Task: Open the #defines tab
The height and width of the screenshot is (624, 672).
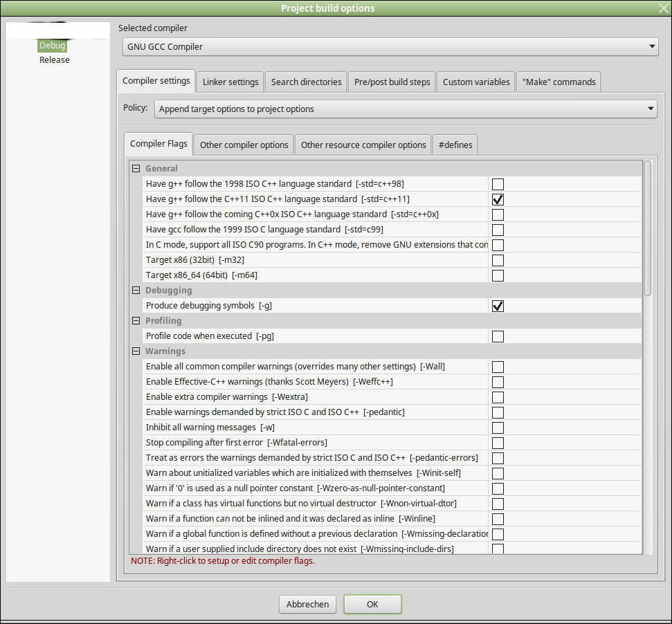Action: coord(455,145)
